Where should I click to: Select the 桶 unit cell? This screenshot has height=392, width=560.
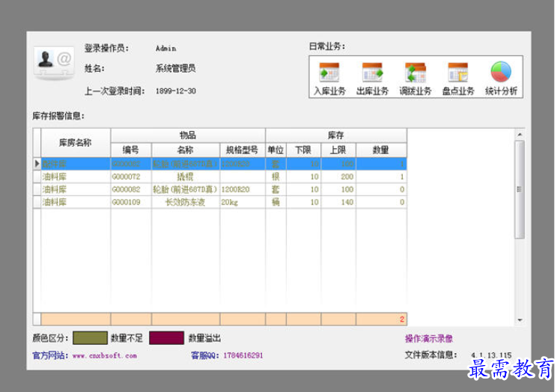tap(276, 202)
